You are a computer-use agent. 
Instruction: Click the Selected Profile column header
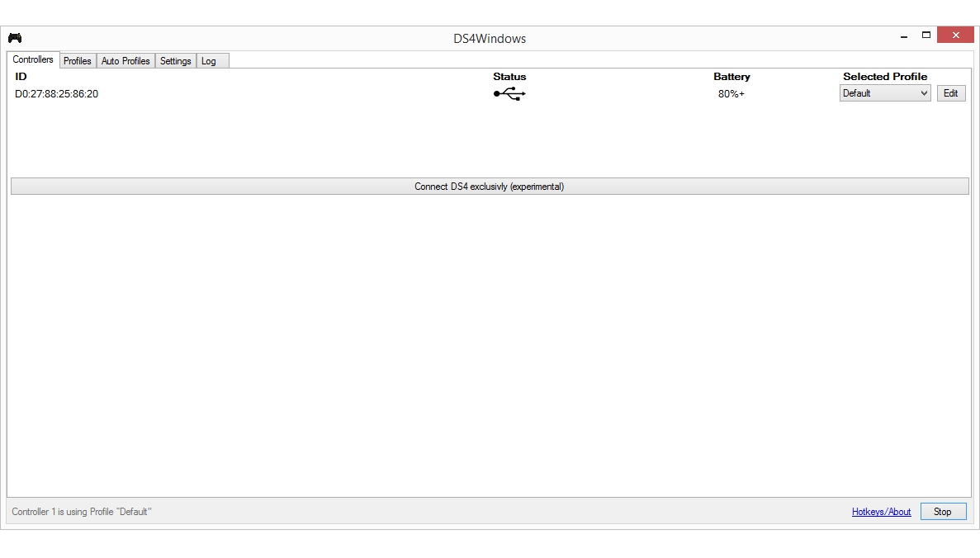click(884, 76)
